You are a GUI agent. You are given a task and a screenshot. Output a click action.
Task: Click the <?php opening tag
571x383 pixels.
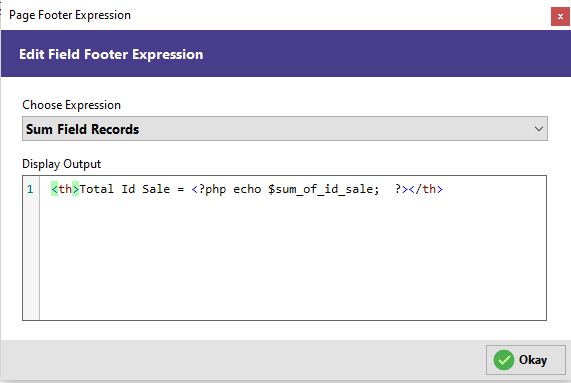coord(209,189)
